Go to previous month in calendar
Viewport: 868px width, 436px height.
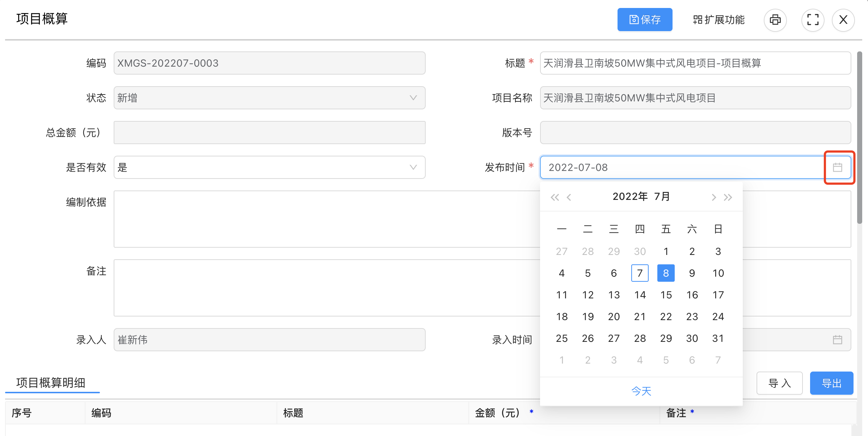pyautogui.click(x=569, y=197)
